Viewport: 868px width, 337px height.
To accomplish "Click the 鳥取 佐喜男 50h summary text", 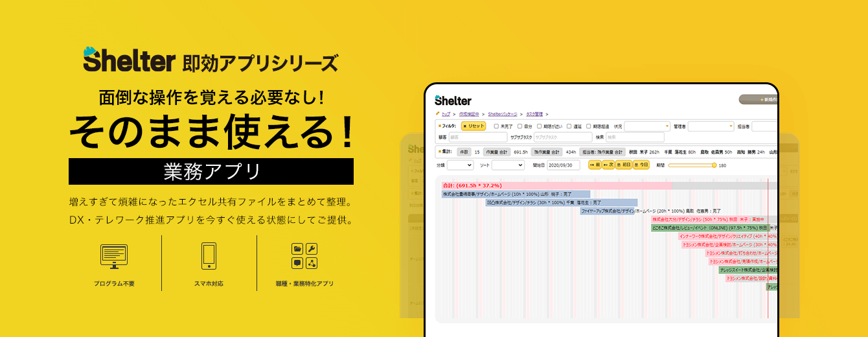I will (x=716, y=152).
